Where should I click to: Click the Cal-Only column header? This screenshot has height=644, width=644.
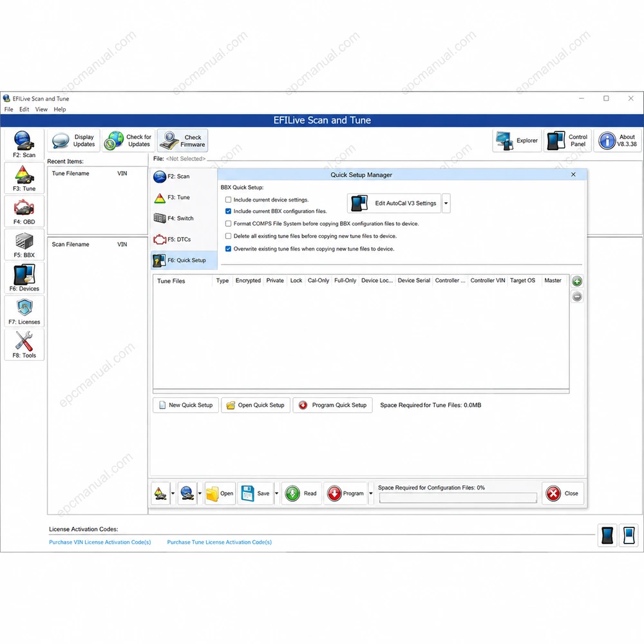(318, 281)
